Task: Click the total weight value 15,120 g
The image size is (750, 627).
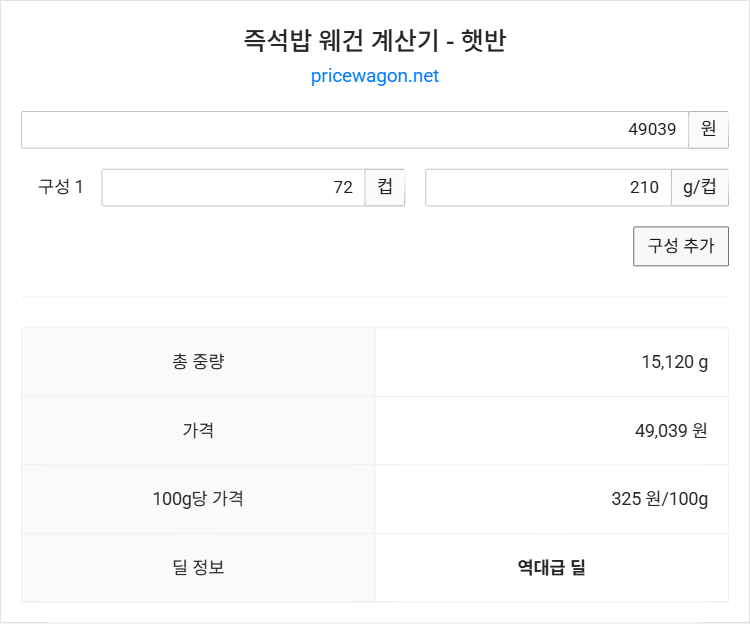Action: (674, 362)
